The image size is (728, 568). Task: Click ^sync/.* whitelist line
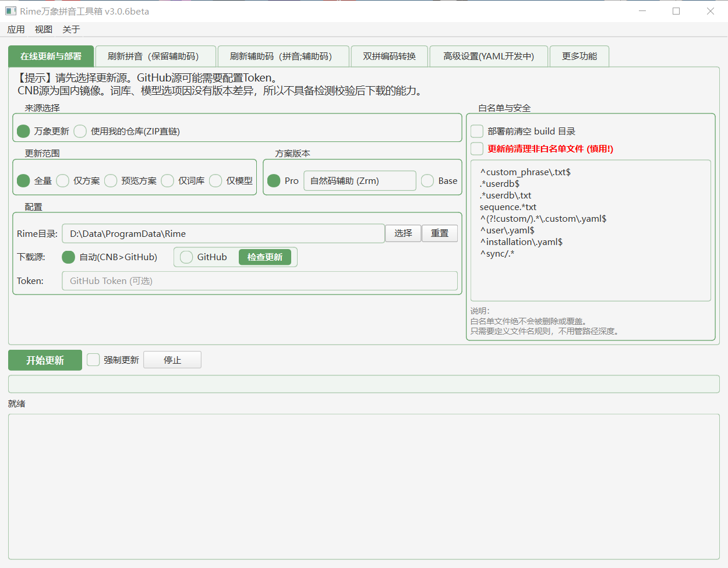(x=497, y=254)
